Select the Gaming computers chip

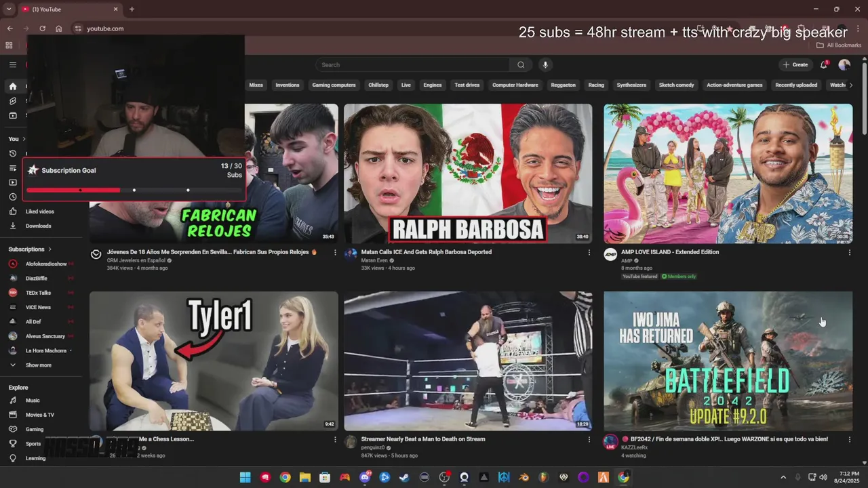point(334,85)
